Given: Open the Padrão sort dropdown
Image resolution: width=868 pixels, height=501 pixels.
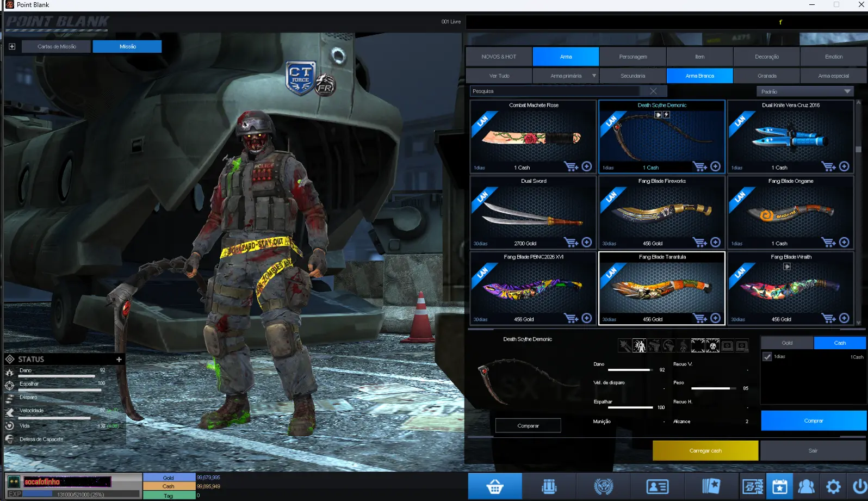Looking at the screenshot, I should [x=805, y=91].
